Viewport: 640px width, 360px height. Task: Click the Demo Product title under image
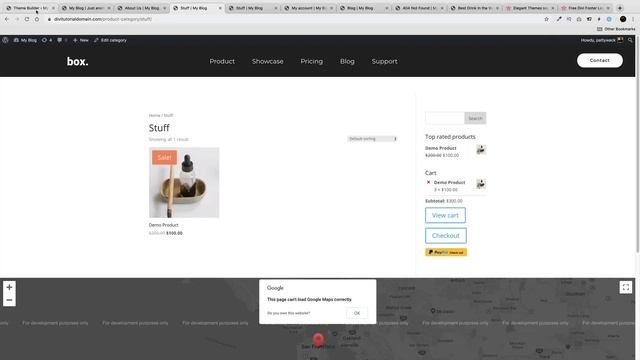pyautogui.click(x=164, y=225)
